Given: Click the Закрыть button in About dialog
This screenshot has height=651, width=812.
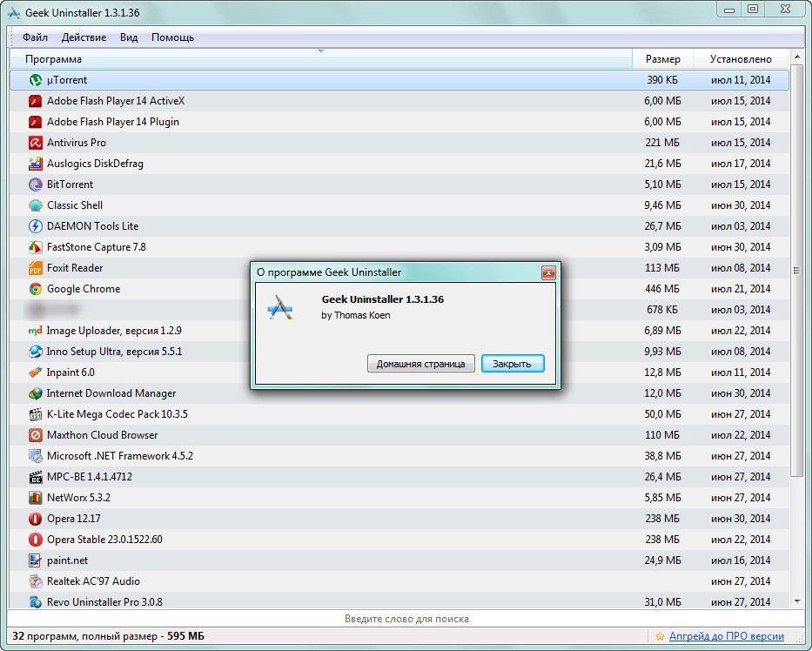Looking at the screenshot, I should point(512,364).
